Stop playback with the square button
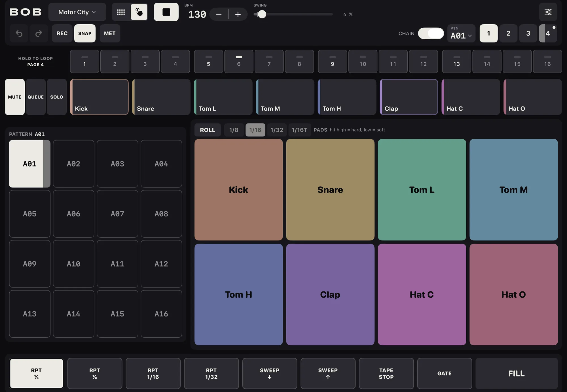 coord(166,12)
